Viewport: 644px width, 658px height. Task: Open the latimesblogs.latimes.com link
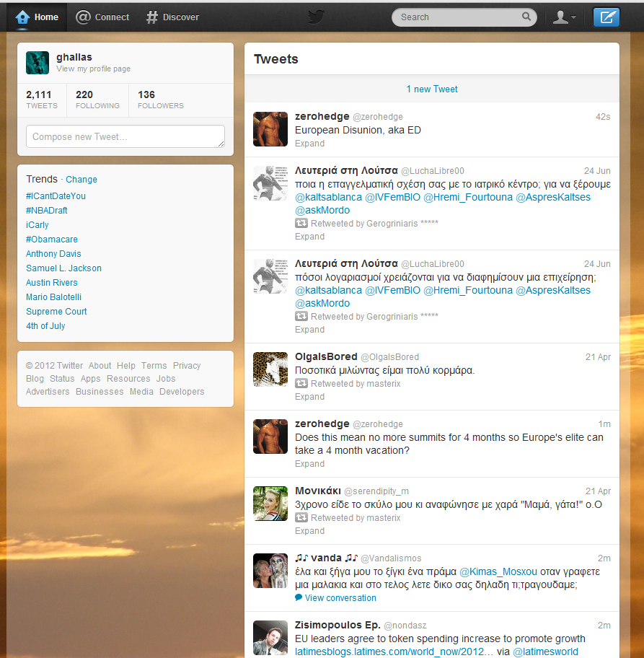[394, 652]
